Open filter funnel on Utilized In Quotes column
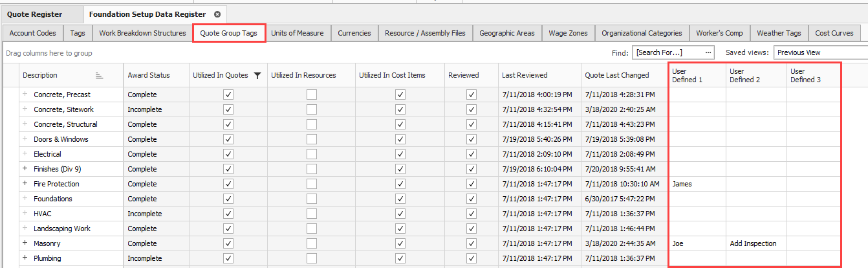This screenshot has height=268, width=868. (257, 76)
